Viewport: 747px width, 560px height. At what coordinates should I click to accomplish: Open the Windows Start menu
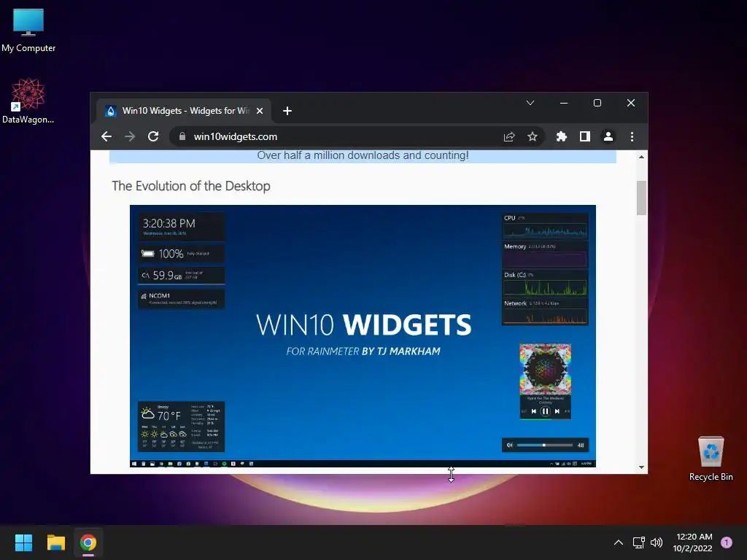[23, 542]
